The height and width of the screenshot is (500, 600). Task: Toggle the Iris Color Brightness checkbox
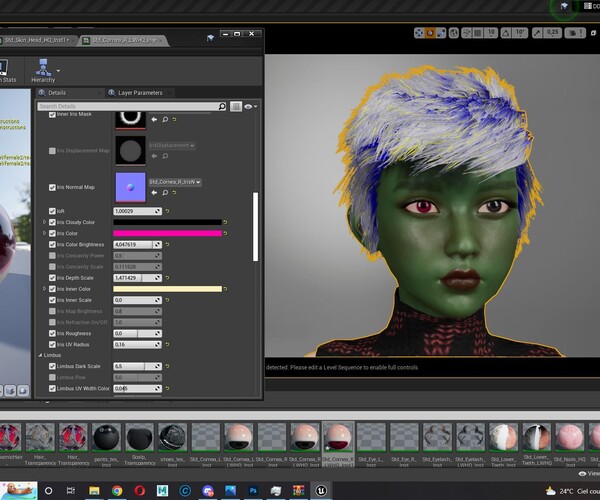(x=52, y=244)
